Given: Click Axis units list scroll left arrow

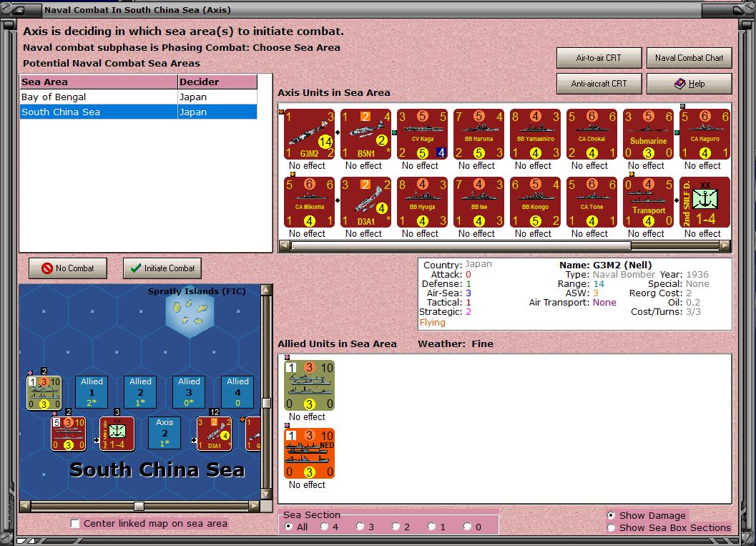Looking at the screenshot, I should pos(285,245).
